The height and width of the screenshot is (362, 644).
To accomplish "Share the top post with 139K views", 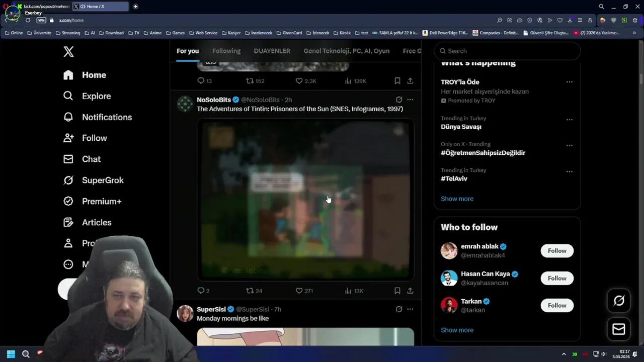I will tap(410, 81).
